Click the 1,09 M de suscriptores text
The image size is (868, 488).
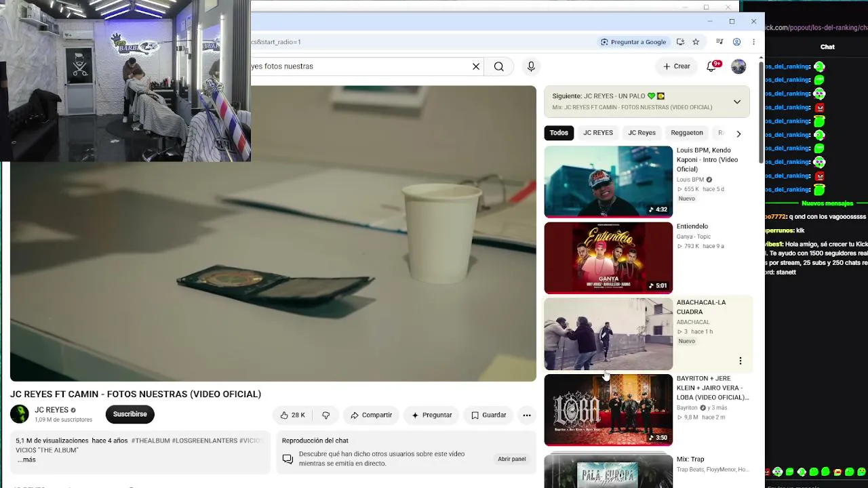click(64, 420)
